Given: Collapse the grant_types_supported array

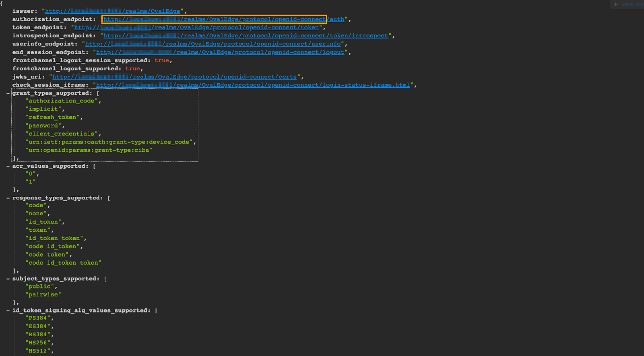Looking at the screenshot, I should tap(8, 93).
